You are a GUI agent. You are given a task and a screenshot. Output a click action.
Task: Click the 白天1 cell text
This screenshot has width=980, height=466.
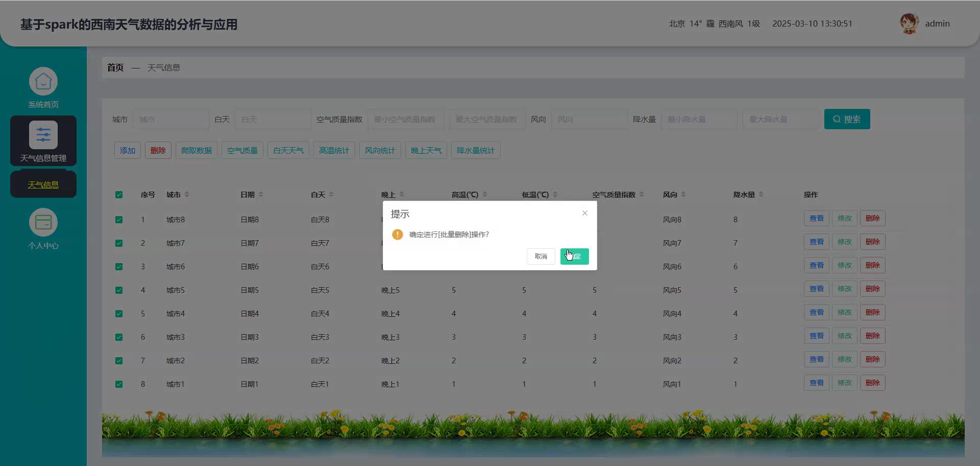tap(320, 384)
